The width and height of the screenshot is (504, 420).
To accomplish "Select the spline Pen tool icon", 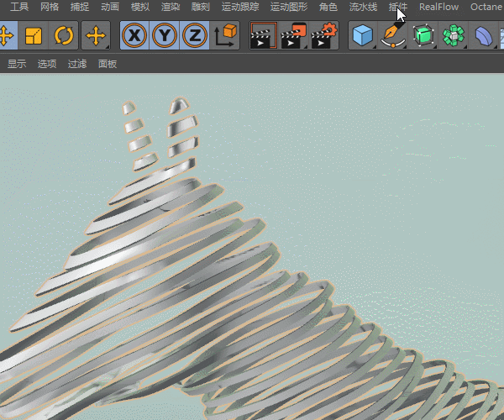I will (x=393, y=35).
